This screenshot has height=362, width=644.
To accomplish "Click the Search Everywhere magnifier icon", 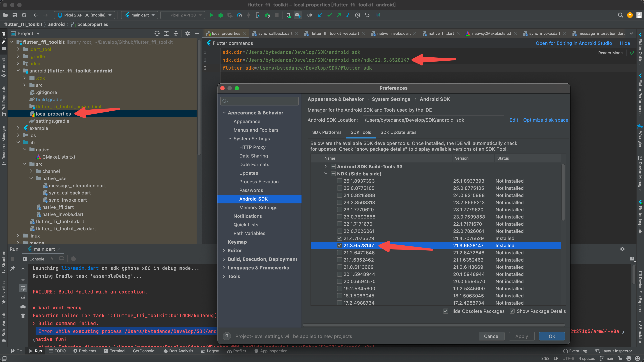I will (620, 15).
